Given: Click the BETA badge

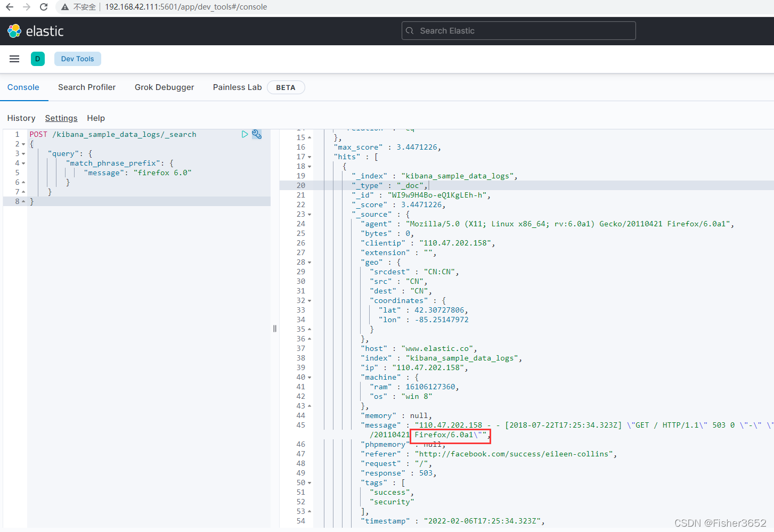Looking at the screenshot, I should click(x=286, y=87).
